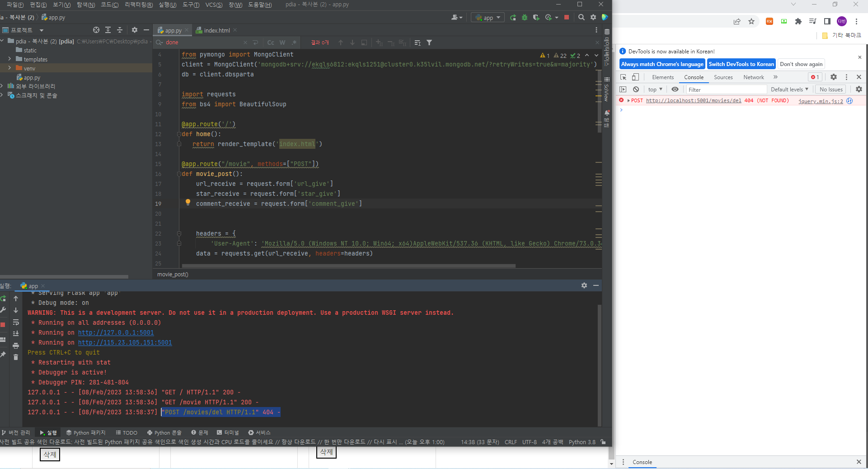Screen dimensions: 868x469
Task: Go to next search occurrence arrow
Action: coord(352,43)
